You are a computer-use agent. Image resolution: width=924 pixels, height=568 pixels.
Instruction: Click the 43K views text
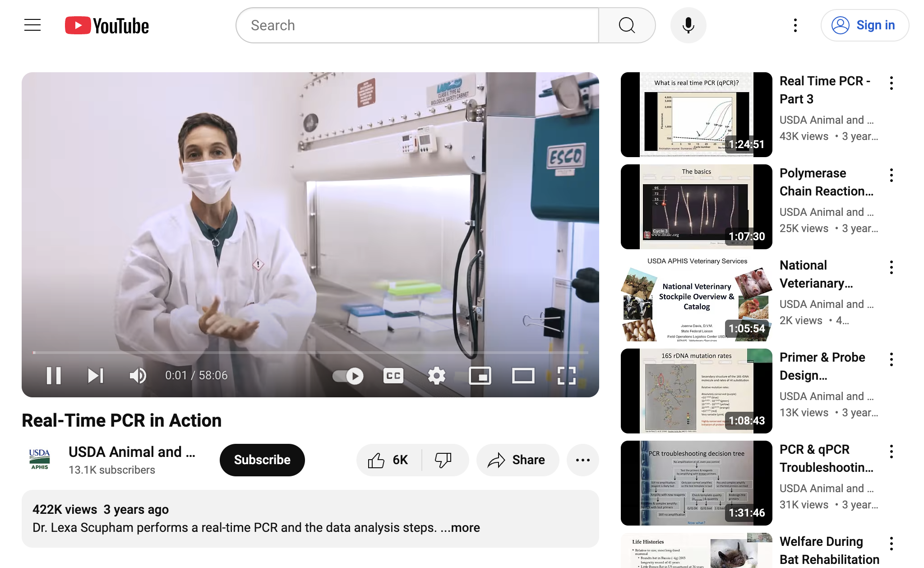804,136
